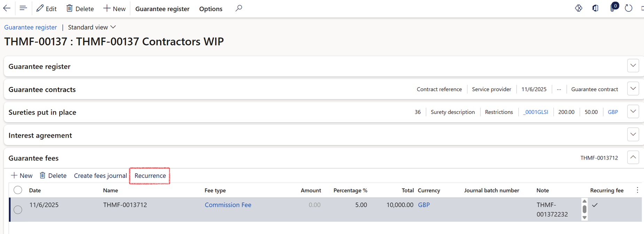Viewport: 644px width, 234px height.
Task: Click the refresh page icon
Action: point(628,8)
